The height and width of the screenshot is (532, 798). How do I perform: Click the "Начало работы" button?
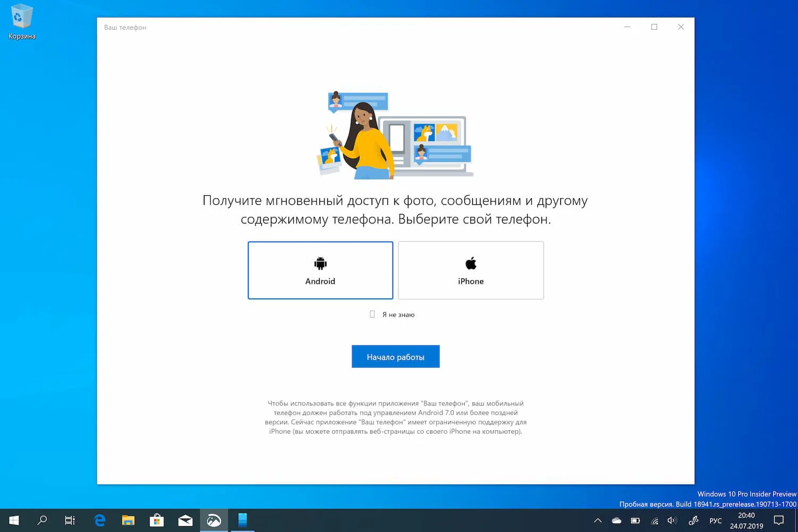pos(395,356)
